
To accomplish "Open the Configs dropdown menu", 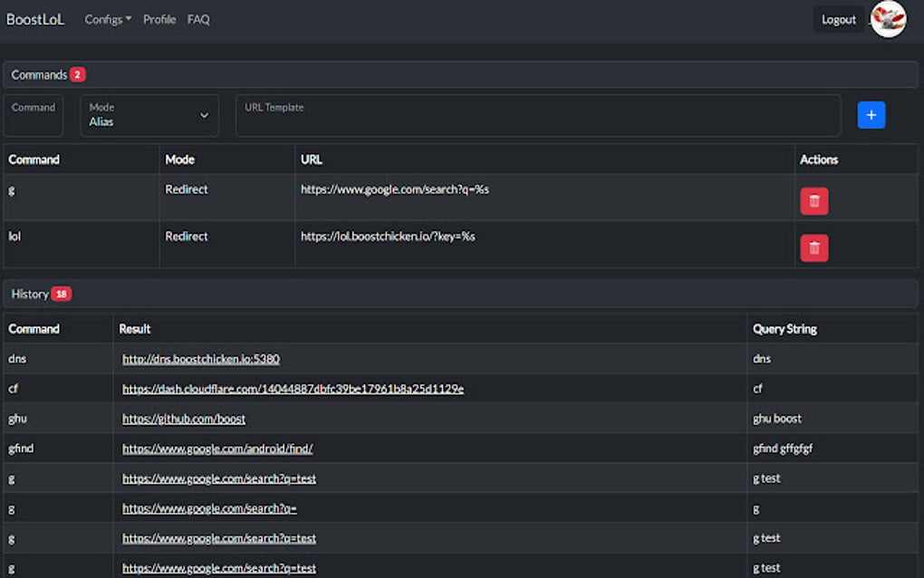I will point(107,18).
